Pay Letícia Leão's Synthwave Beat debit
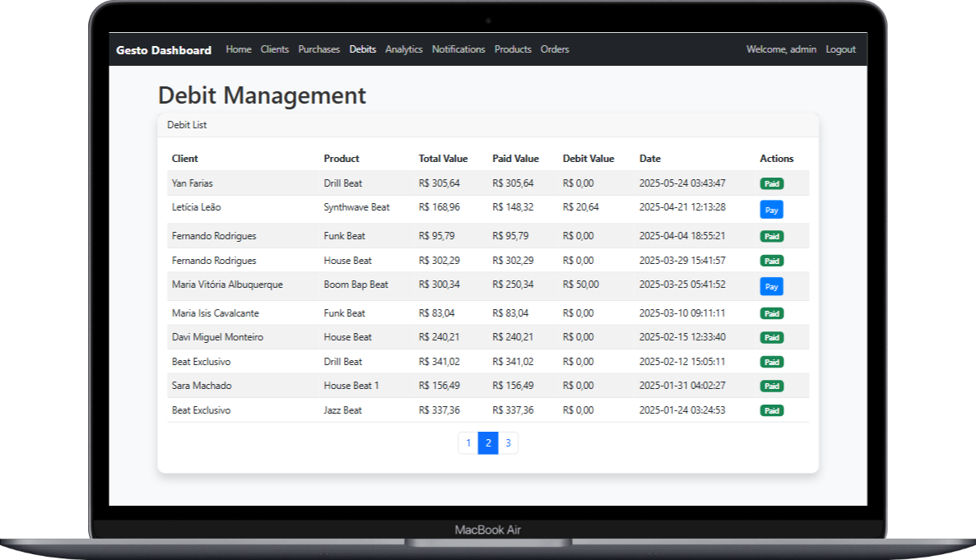This screenshot has height=560, width=976. click(771, 210)
